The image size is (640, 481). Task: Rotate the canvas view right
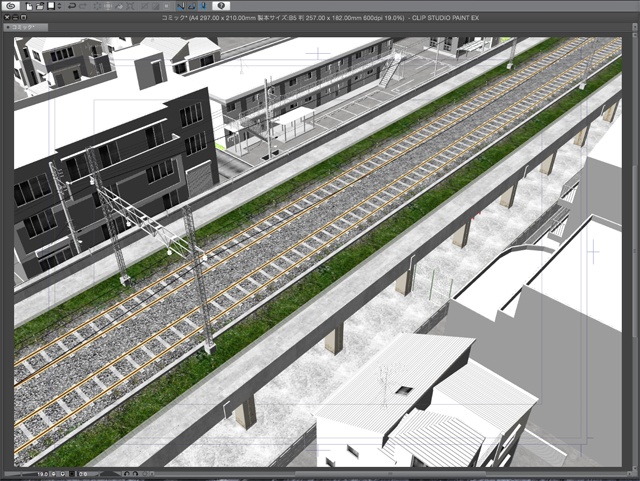(x=135, y=474)
